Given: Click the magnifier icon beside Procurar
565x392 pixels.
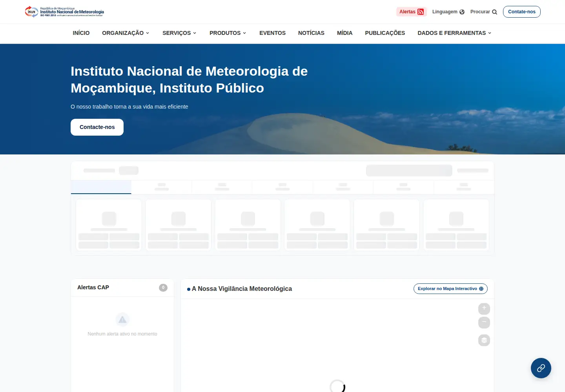Looking at the screenshot, I should pyautogui.click(x=494, y=12).
